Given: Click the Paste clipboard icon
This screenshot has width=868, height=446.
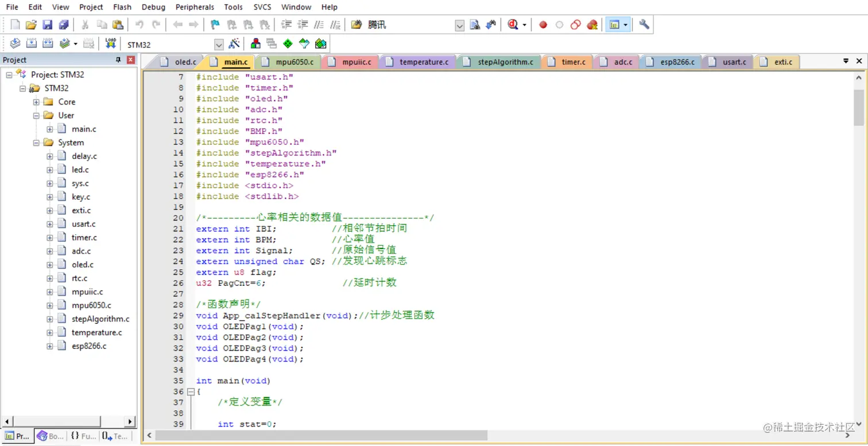Looking at the screenshot, I should (x=118, y=25).
